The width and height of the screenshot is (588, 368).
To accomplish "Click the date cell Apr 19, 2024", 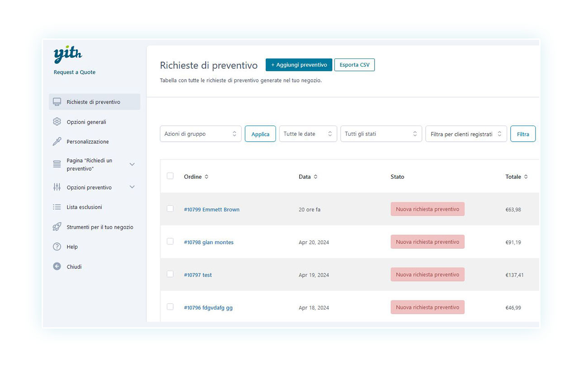I will coord(314,275).
